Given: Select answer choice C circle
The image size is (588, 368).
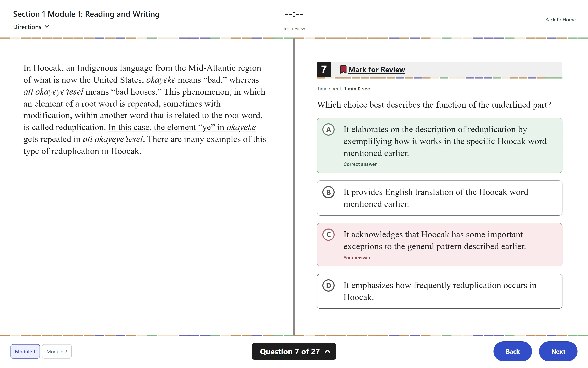Looking at the screenshot, I should (x=328, y=235).
